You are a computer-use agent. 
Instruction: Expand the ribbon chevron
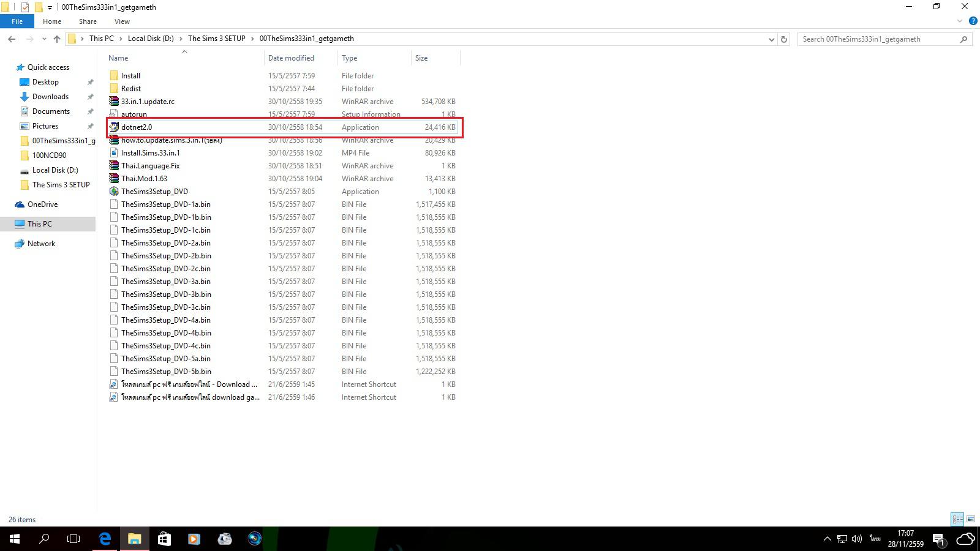pyautogui.click(x=960, y=21)
